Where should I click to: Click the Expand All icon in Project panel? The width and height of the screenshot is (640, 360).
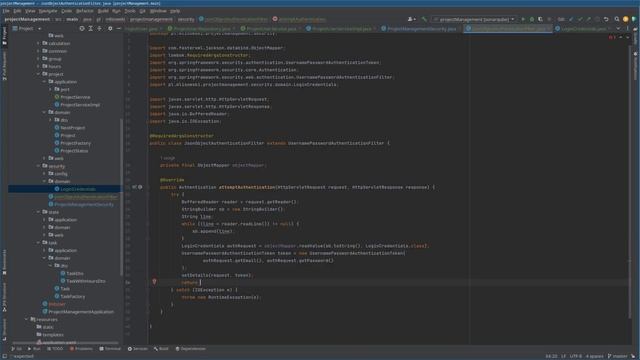click(91, 29)
